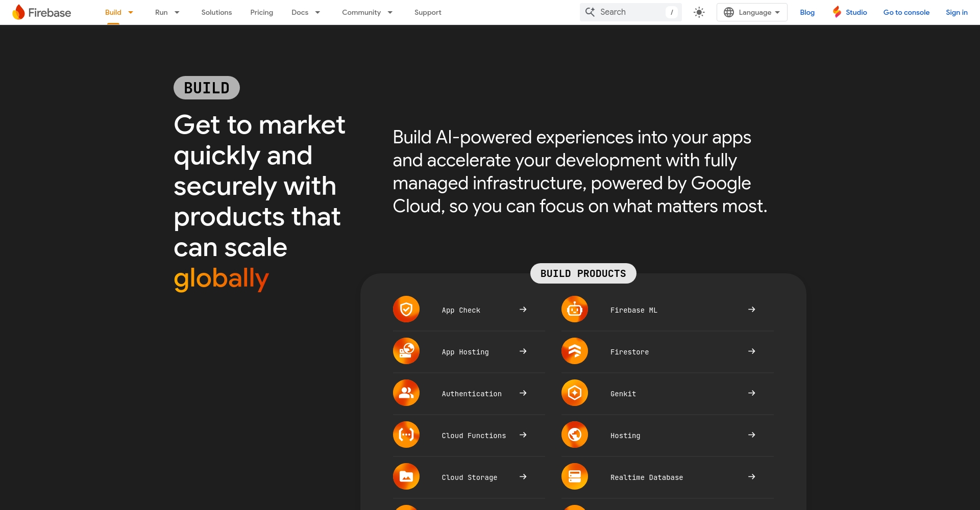The image size is (980, 510).
Task: Expand the Community menu dropdown arrow
Action: 390,12
